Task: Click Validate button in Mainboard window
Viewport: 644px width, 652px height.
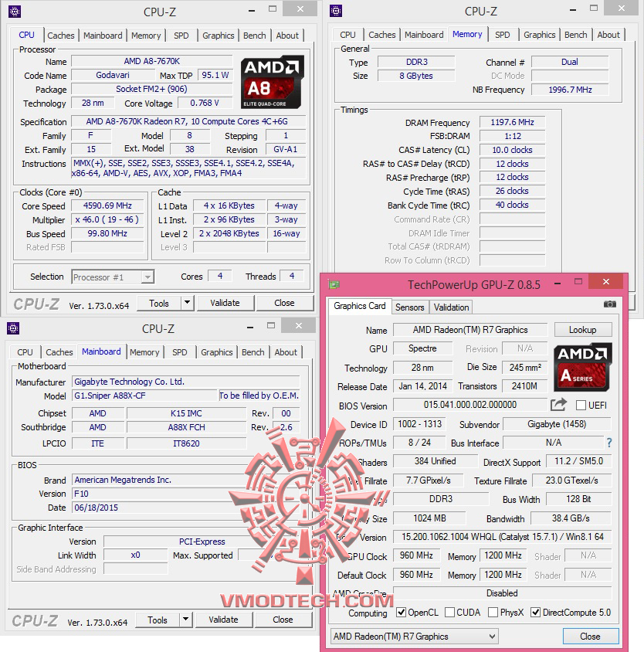Action: click(223, 620)
